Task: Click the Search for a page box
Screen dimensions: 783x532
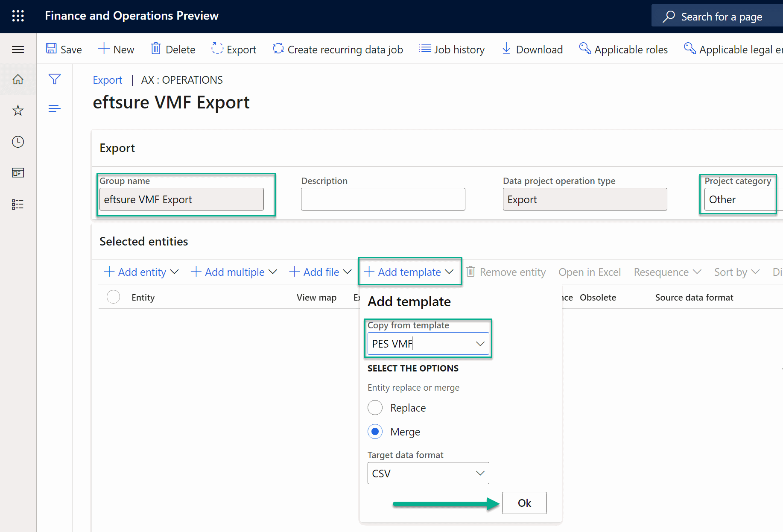Action: (x=717, y=16)
